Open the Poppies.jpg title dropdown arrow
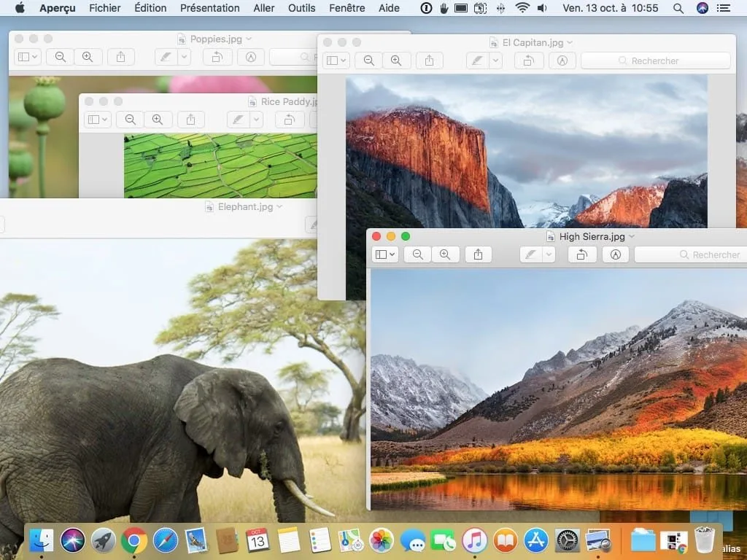Screen dimensions: 747x560 click(x=249, y=39)
